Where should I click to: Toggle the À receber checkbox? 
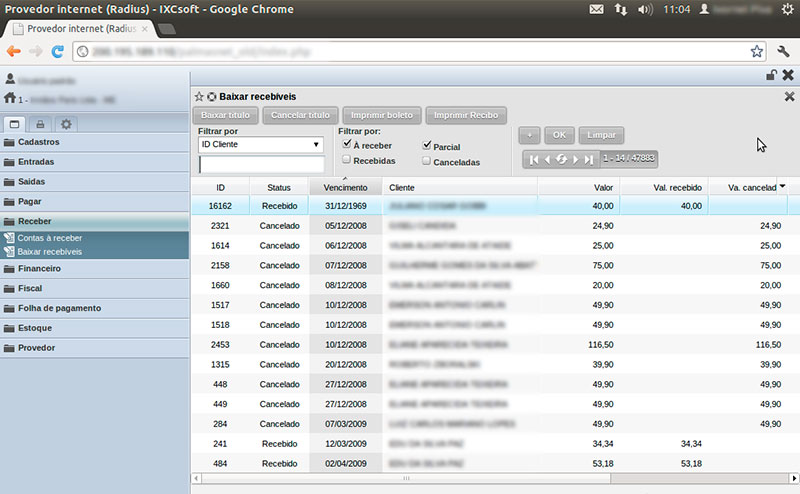[x=347, y=143]
